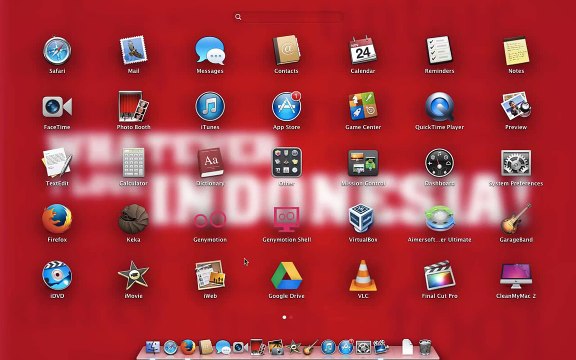Open the Aimersoft Ultimate converter app
The image size is (576, 360).
tap(439, 219)
